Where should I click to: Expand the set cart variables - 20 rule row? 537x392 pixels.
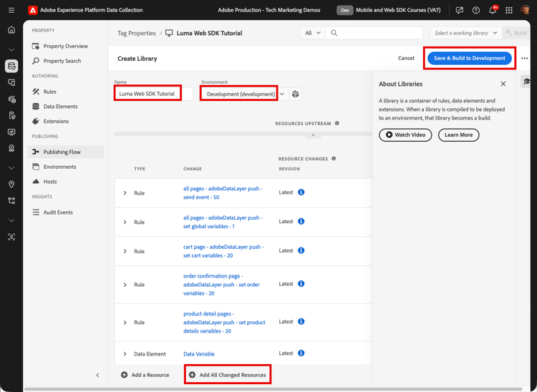125,251
